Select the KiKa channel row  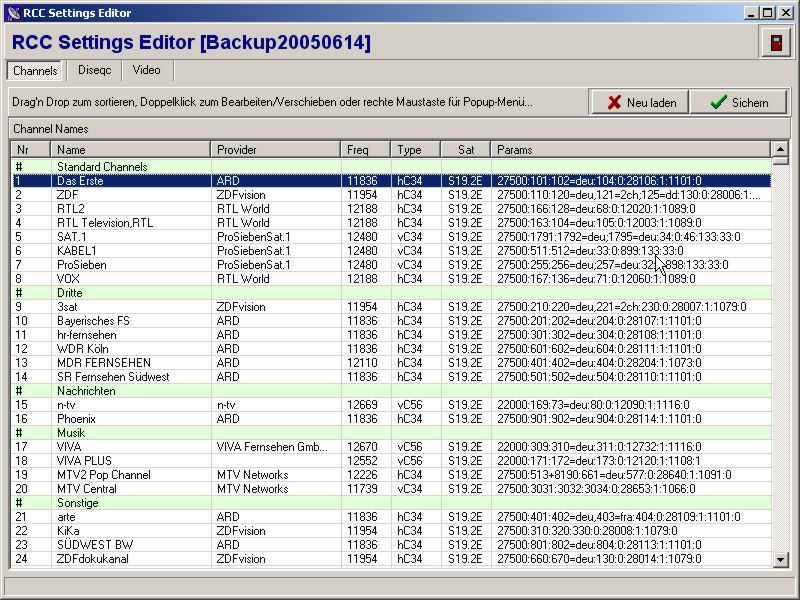point(391,531)
